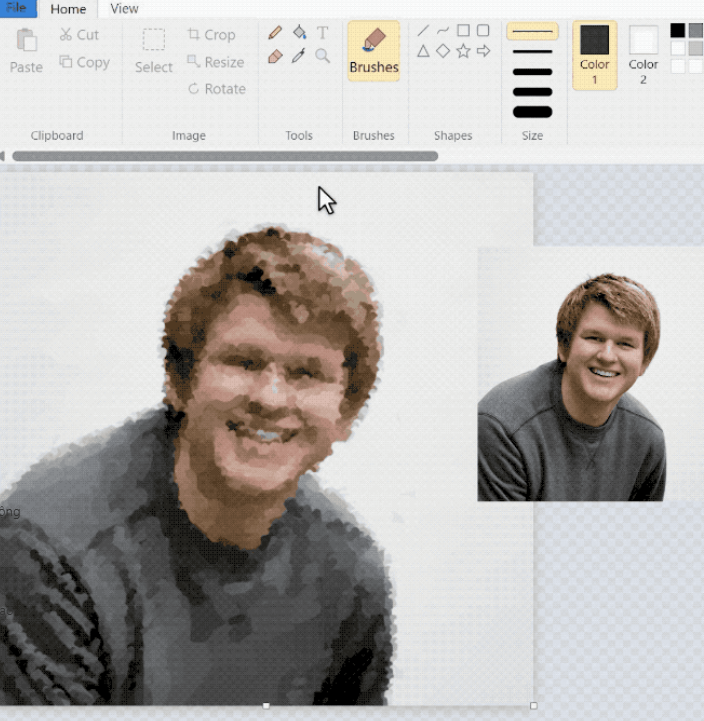
Task: Choose the Rectangle shape
Action: [463, 31]
